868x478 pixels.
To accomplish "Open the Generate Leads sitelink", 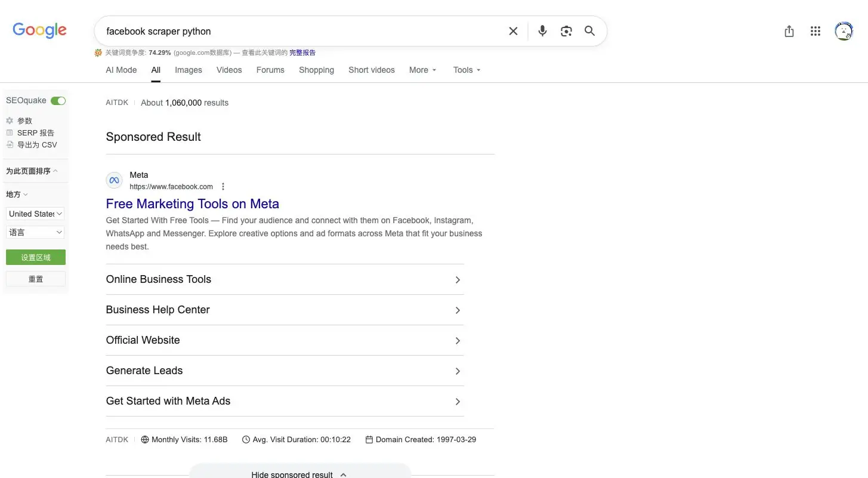I will point(285,371).
